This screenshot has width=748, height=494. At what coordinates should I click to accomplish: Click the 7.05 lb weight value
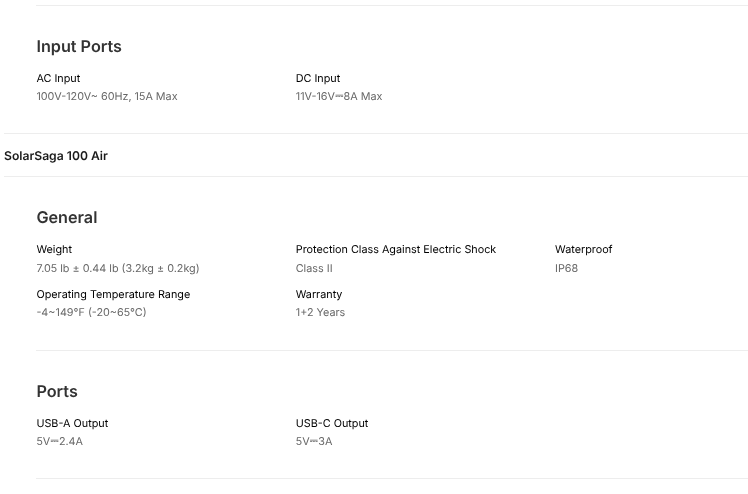tap(118, 268)
